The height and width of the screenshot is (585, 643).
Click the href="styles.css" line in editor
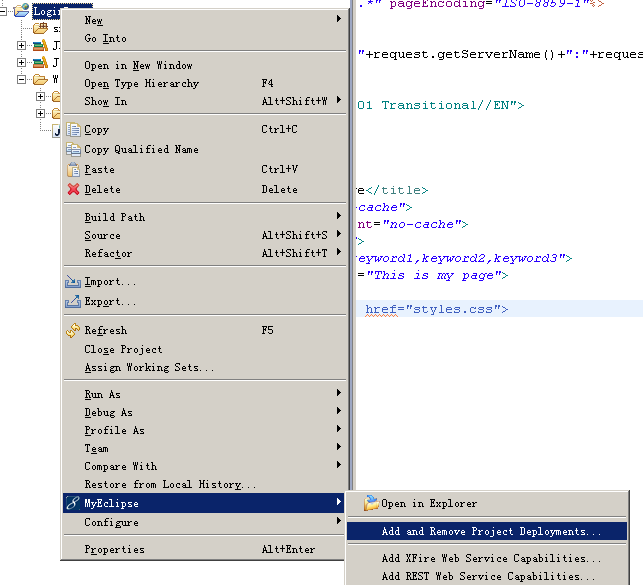coord(437,309)
